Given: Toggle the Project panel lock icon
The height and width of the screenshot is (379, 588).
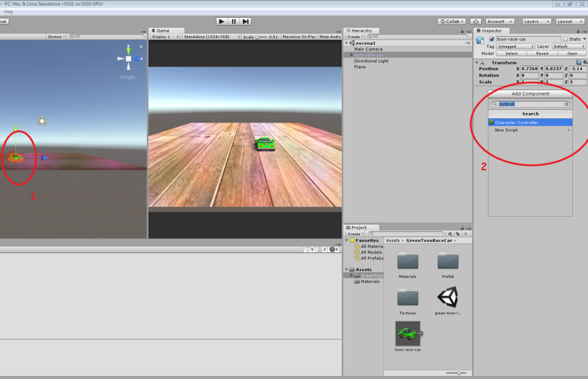Looking at the screenshot, I should tap(462, 228).
